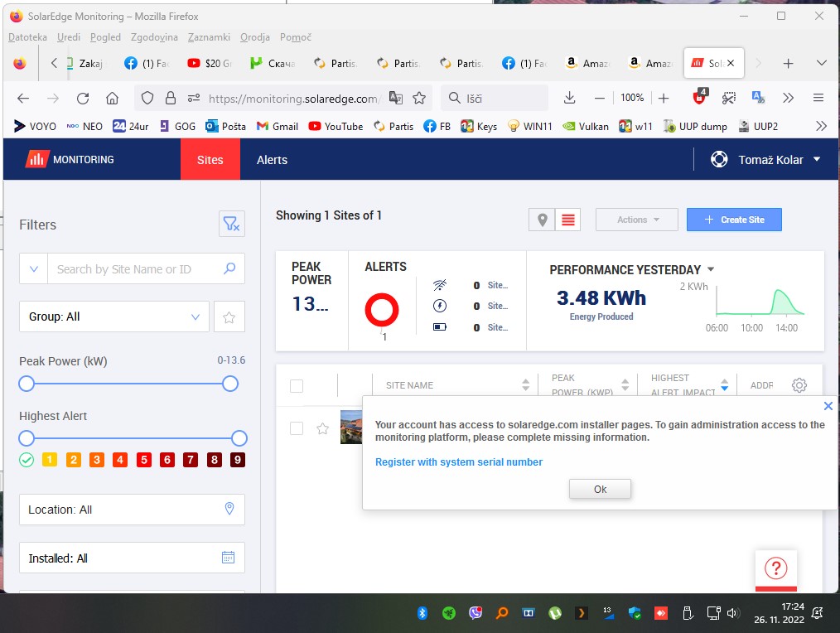Image resolution: width=840 pixels, height=633 pixels.
Task: Sort by Site Name column arrows
Action: [x=525, y=384]
